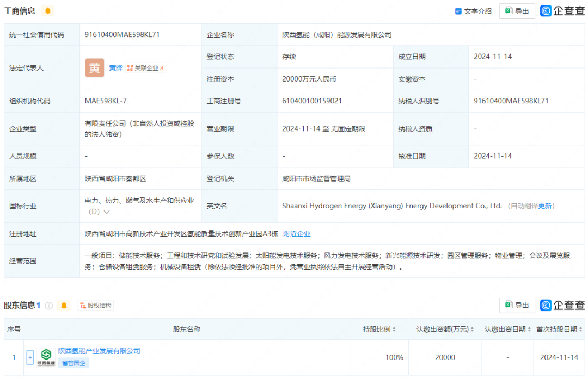The height and width of the screenshot is (378, 588).
Task: Open legal representative 黄晔 avatar
Action: (95, 68)
